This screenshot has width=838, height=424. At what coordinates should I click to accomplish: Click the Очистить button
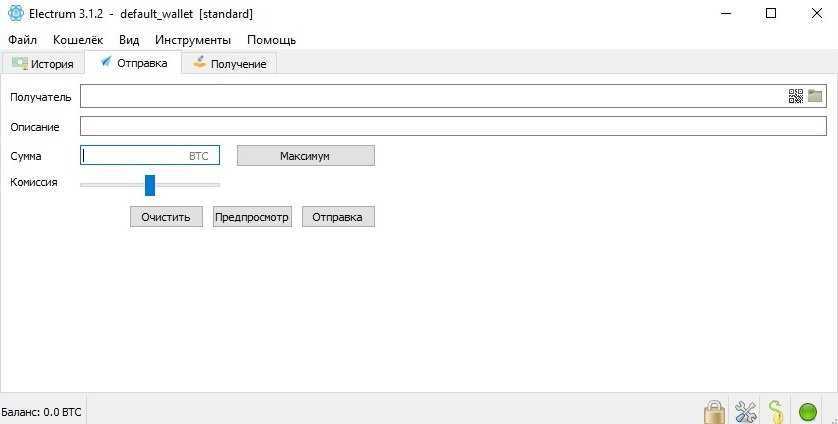166,217
